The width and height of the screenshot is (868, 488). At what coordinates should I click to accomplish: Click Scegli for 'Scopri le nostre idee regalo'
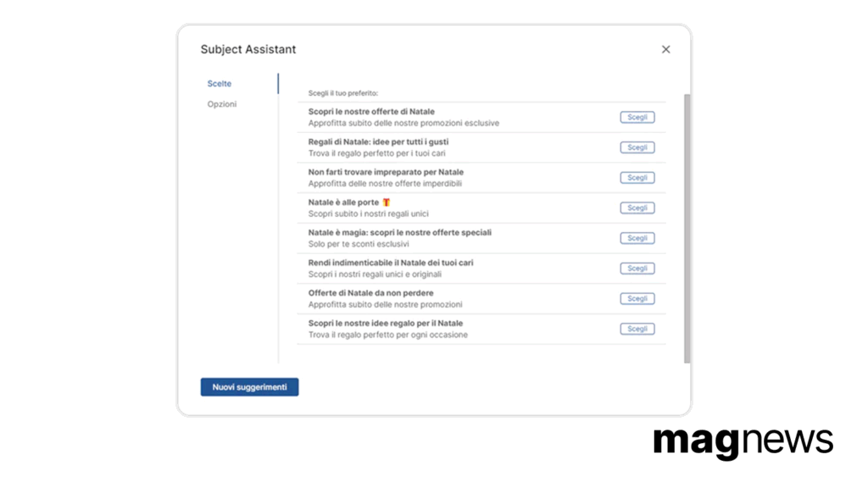tap(637, 329)
